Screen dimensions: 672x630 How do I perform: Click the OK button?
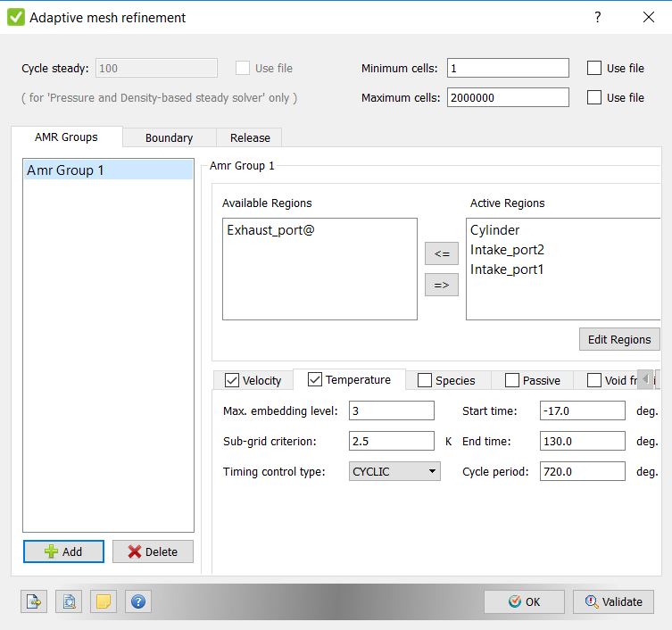pos(524,601)
